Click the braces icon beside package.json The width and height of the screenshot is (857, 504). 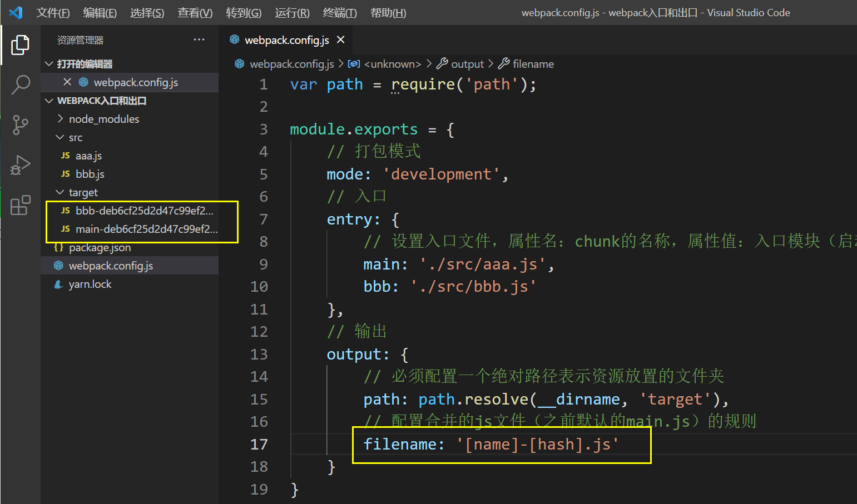58,247
